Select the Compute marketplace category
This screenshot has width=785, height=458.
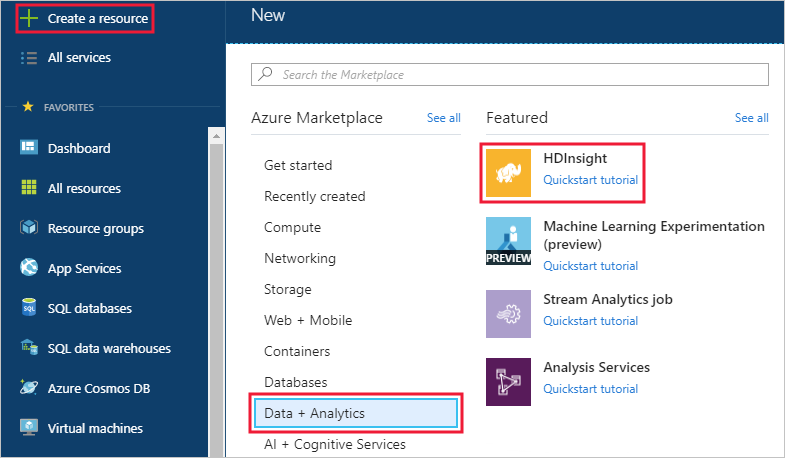point(292,227)
